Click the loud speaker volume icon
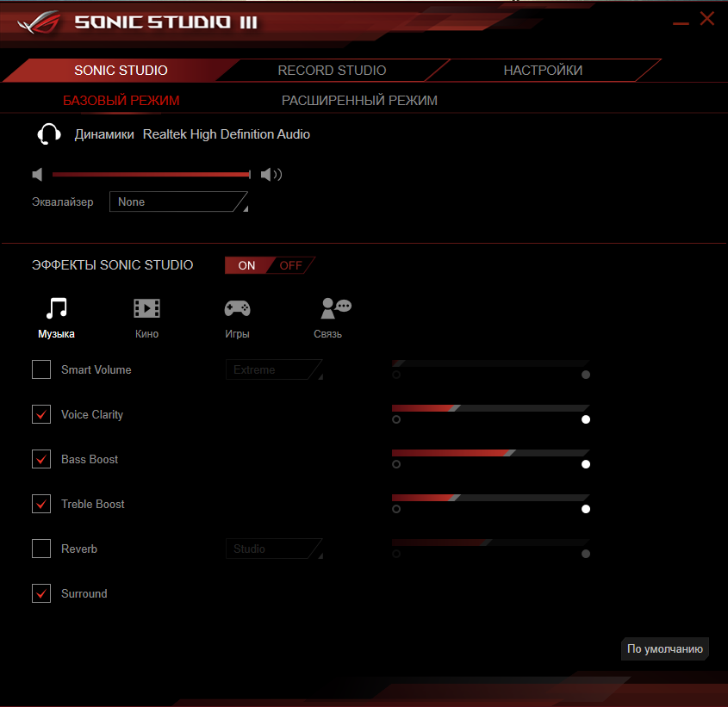 tap(271, 175)
